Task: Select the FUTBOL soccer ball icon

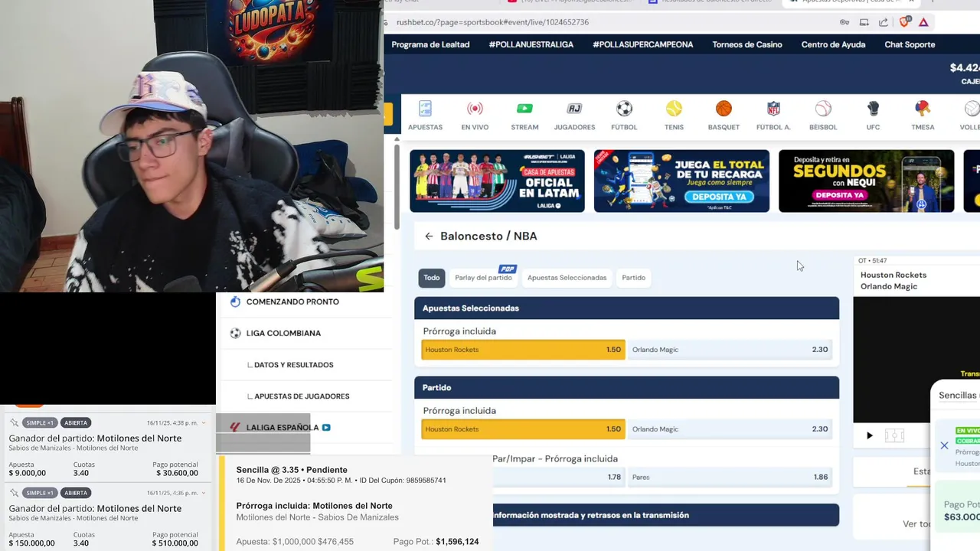Action: [x=624, y=109]
